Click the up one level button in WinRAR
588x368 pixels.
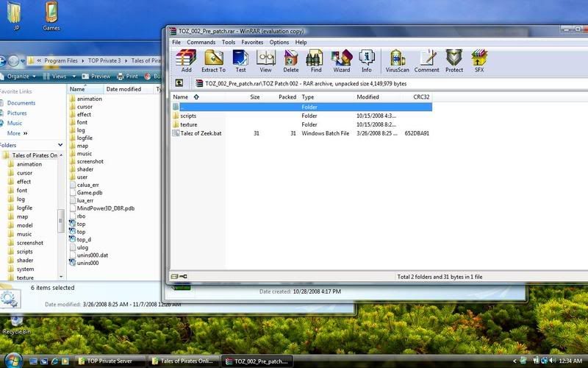[179, 83]
